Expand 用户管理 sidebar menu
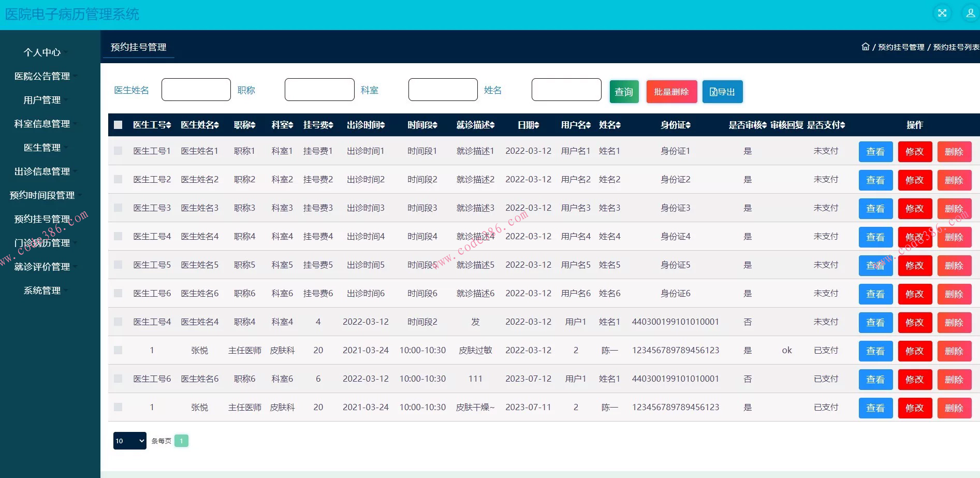Screen dimensions: 980x478 click(x=42, y=100)
